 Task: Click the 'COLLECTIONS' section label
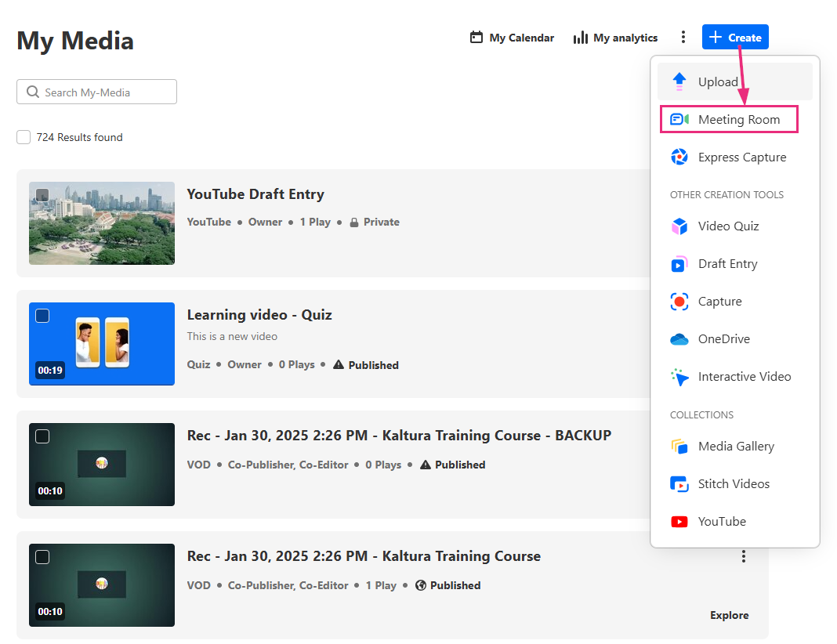coord(701,414)
